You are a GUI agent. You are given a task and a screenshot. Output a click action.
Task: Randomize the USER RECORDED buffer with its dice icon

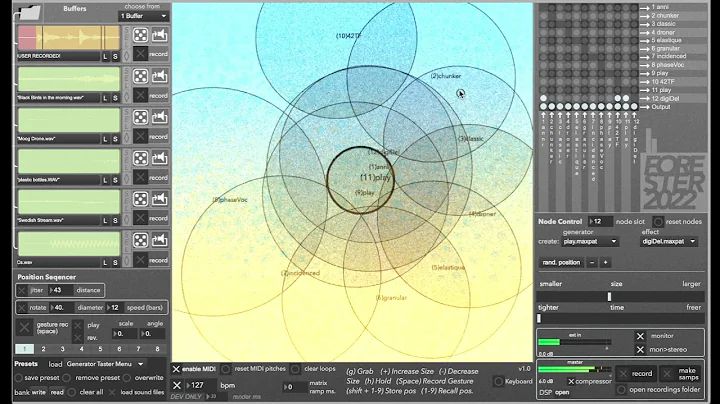pos(141,35)
